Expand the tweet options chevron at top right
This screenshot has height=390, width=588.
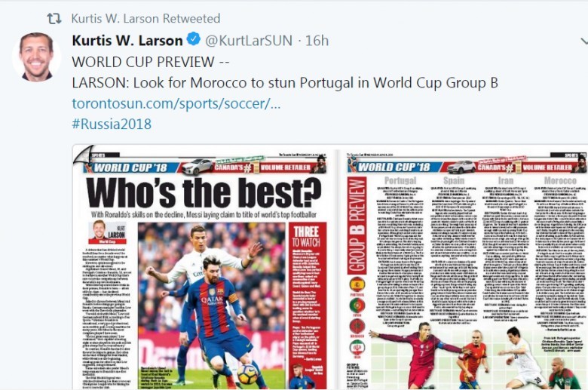(x=583, y=41)
